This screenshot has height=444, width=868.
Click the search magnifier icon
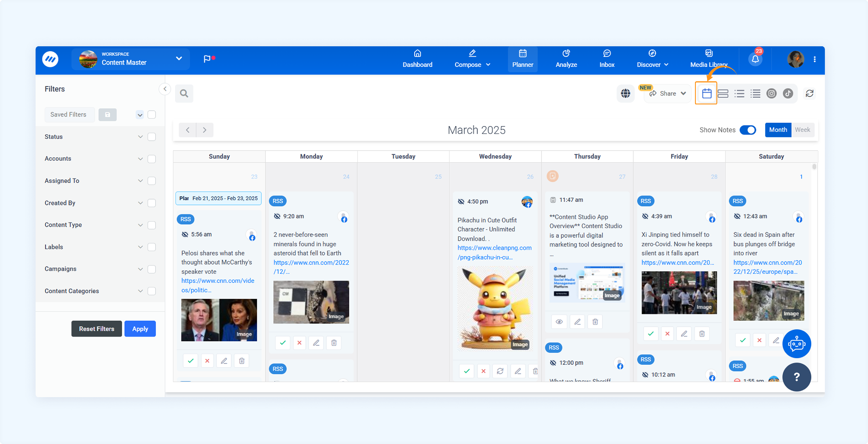point(184,93)
